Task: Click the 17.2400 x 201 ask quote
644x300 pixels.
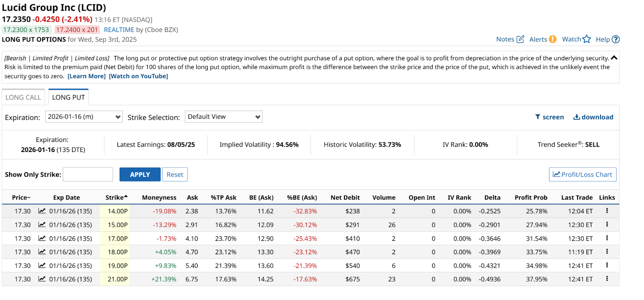Action: pos(77,30)
